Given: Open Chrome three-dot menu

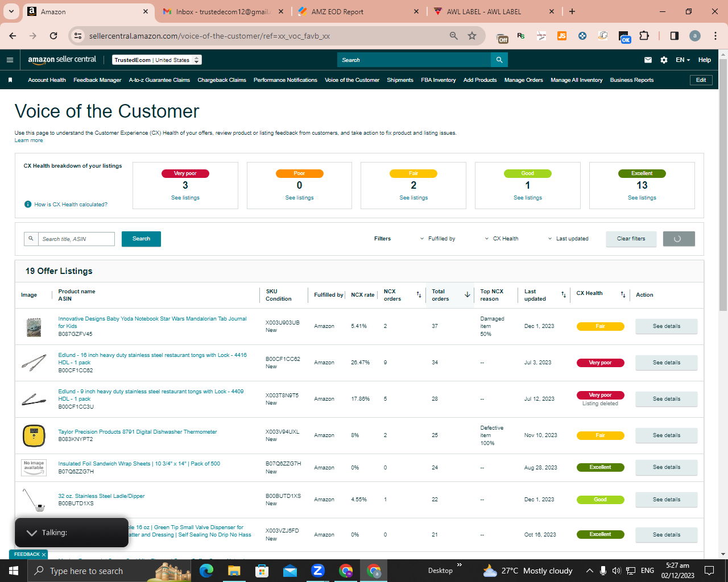Looking at the screenshot, I should [x=715, y=36].
